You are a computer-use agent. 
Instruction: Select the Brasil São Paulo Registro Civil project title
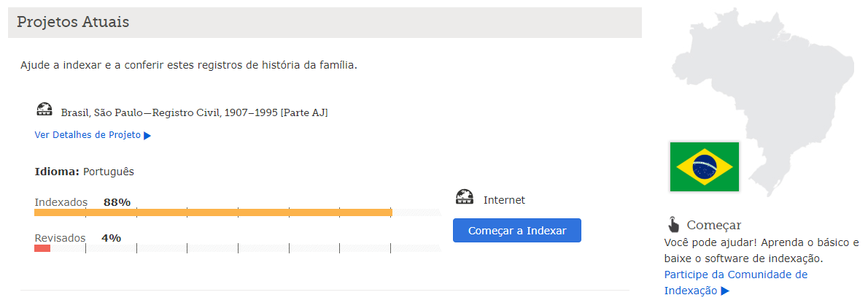pos(194,113)
